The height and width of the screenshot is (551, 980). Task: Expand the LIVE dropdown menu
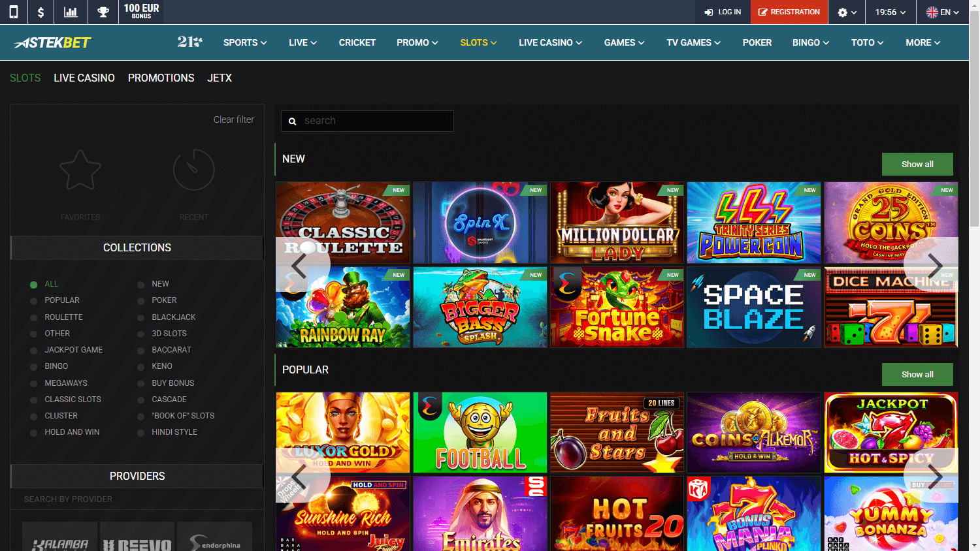point(302,42)
